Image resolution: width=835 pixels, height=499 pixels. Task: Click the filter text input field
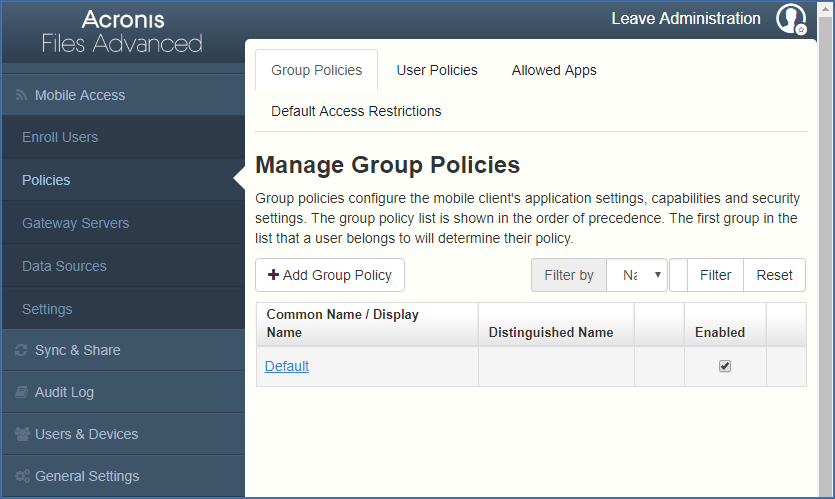(x=678, y=275)
